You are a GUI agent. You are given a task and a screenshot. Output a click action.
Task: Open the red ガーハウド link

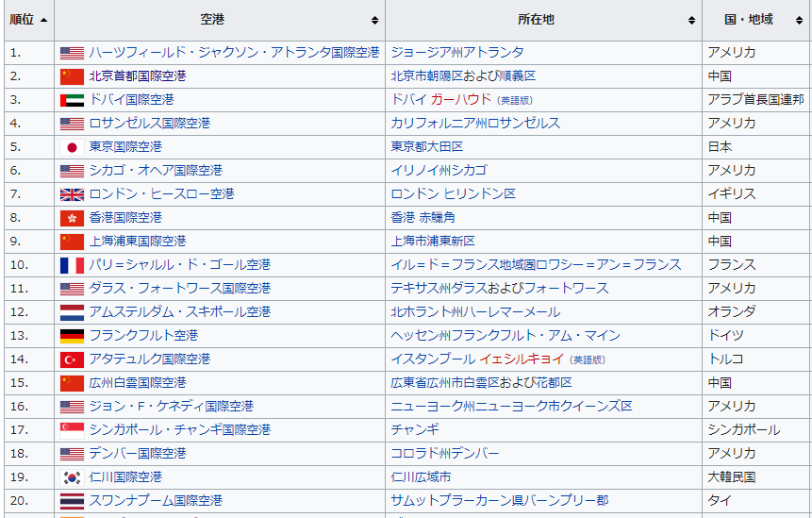[x=461, y=99]
